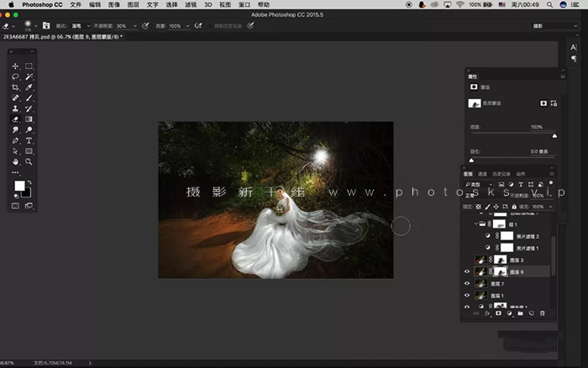Select the Dodge tool

29,129
